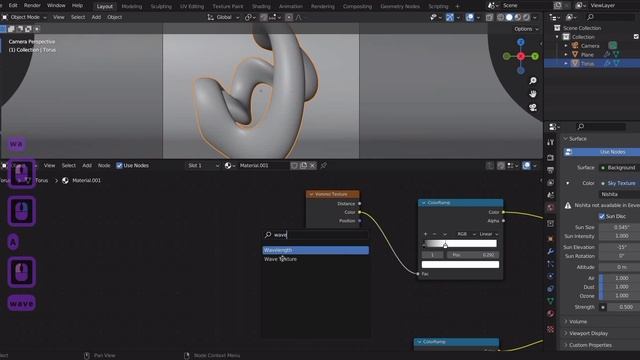This screenshot has width=640, height=360.
Task: Switch to solid viewport shading
Action: (x=509, y=18)
